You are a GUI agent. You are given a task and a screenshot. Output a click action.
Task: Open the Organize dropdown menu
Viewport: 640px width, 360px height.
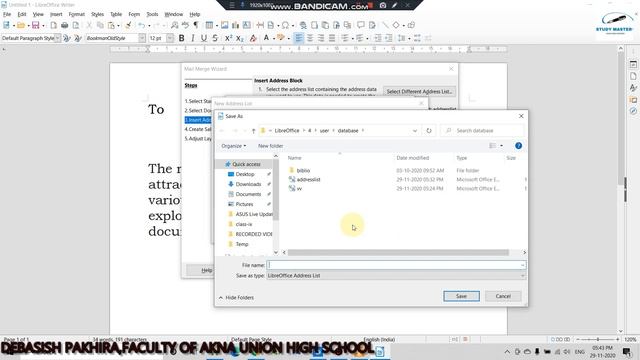pos(233,146)
